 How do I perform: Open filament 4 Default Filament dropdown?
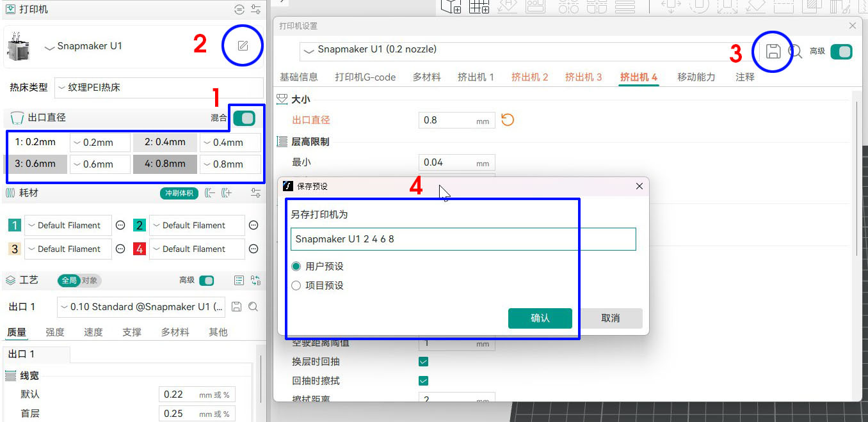click(x=197, y=249)
